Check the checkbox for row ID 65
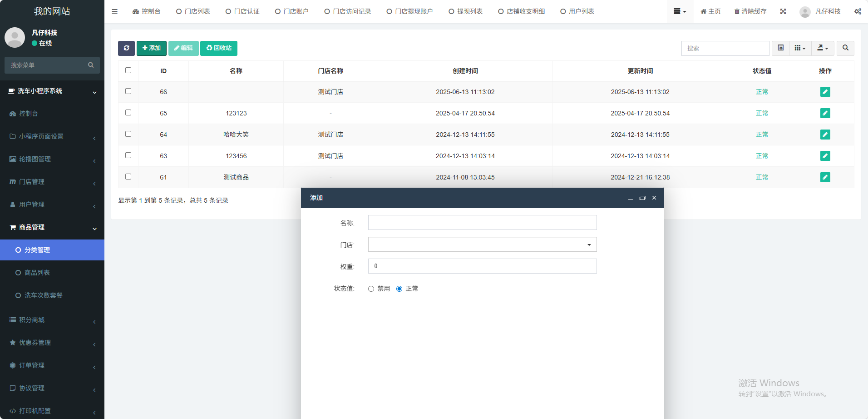The image size is (868, 419). [x=128, y=113]
